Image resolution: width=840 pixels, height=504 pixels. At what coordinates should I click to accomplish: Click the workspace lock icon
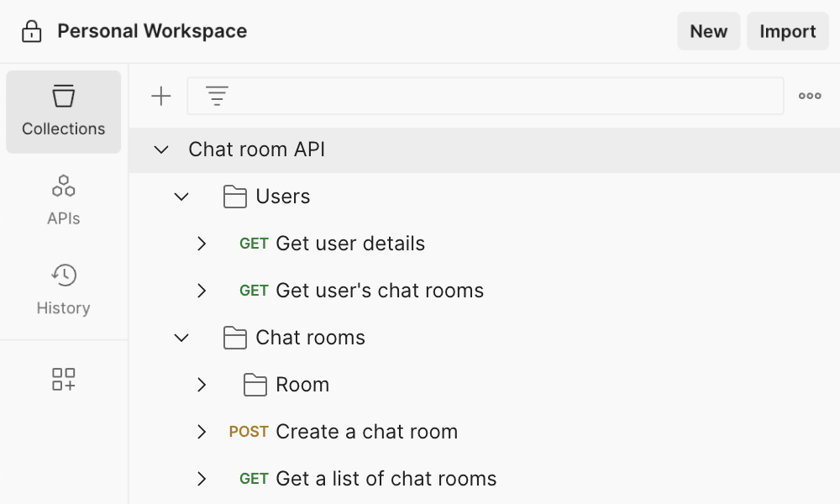tap(31, 32)
